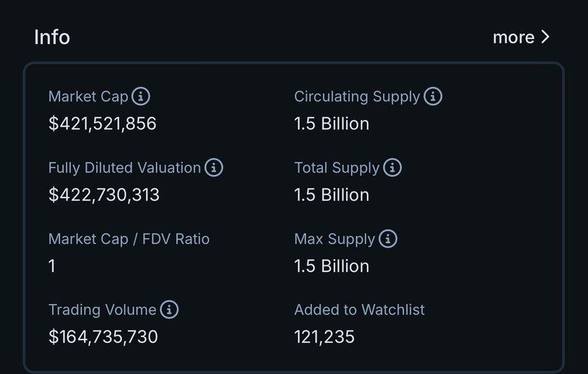The height and width of the screenshot is (374, 588).
Task: Click the Circulating Supply label text
Action: point(357,96)
